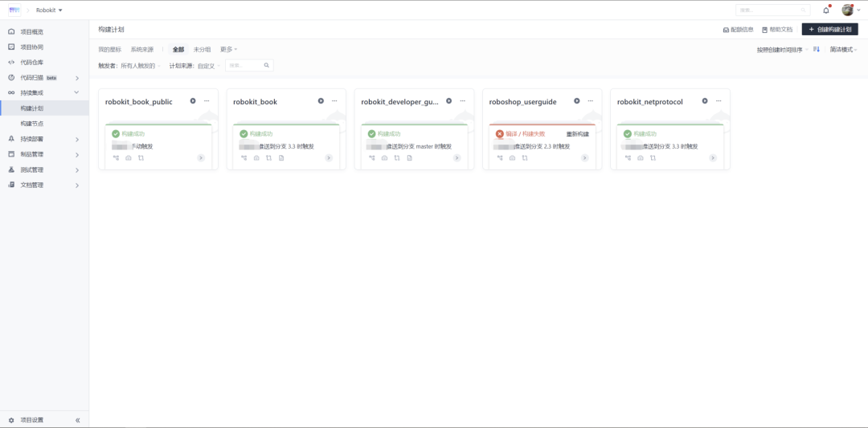
Task: Expand the 持续部署 sidebar section
Action: 77,139
